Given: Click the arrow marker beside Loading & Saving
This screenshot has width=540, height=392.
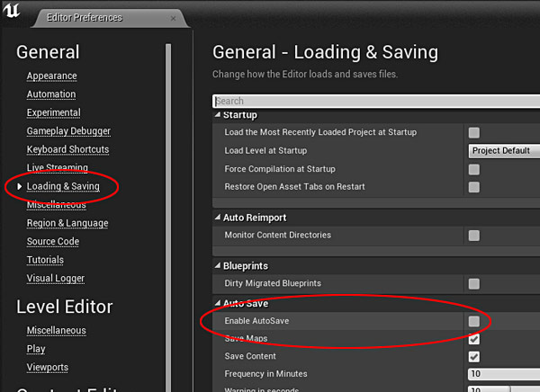Looking at the screenshot, I should coord(19,186).
